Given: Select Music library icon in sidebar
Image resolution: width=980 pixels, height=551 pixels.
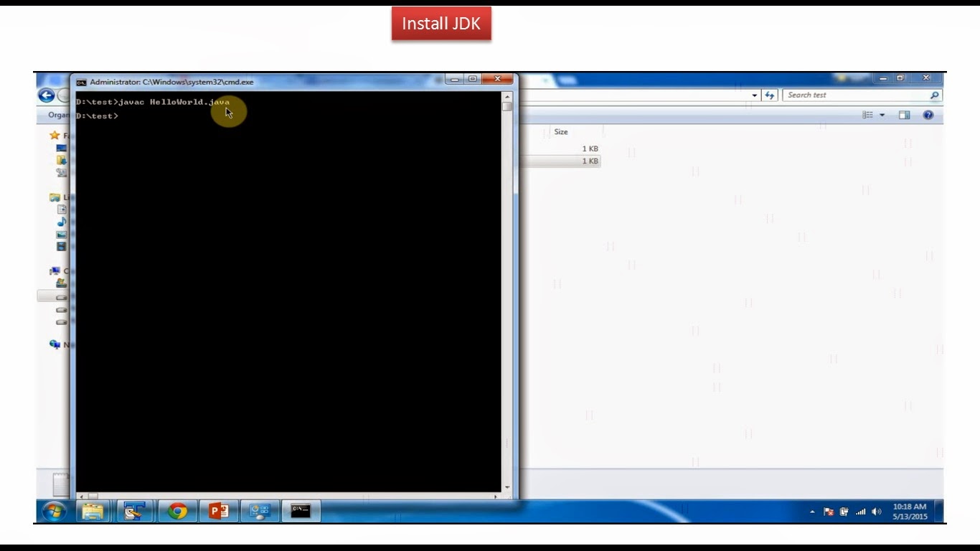Looking at the screenshot, I should pyautogui.click(x=62, y=222).
